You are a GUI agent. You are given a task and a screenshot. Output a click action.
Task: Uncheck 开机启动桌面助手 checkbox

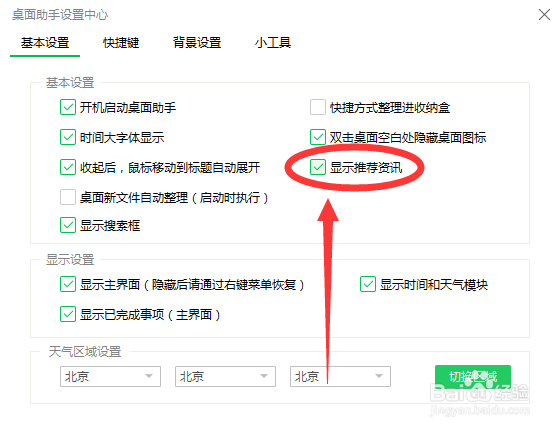coord(68,107)
